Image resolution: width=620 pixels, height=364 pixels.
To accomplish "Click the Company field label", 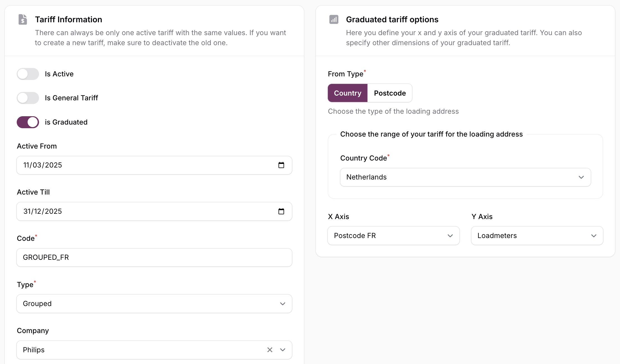I will point(33,331).
